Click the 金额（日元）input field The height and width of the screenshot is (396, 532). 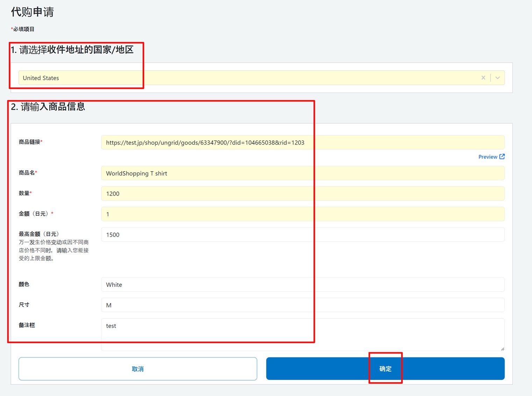coord(303,214)
